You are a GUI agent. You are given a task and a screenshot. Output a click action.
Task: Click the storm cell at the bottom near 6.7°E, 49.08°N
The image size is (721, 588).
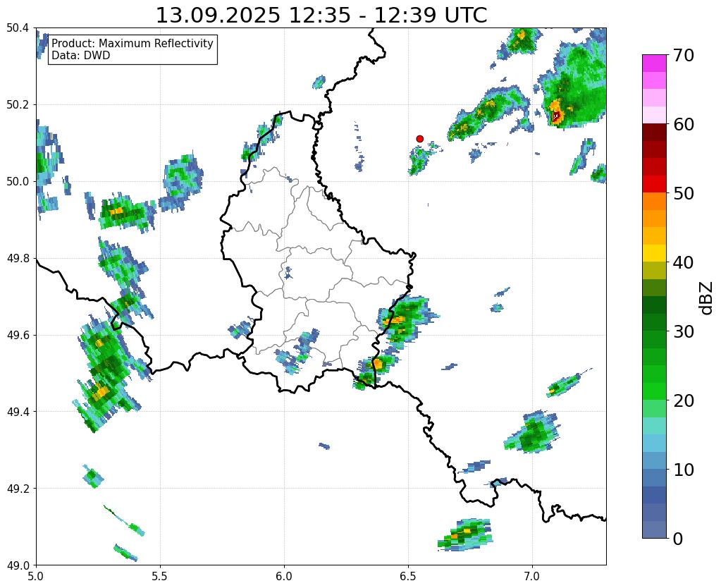click(x=465, y=535)
